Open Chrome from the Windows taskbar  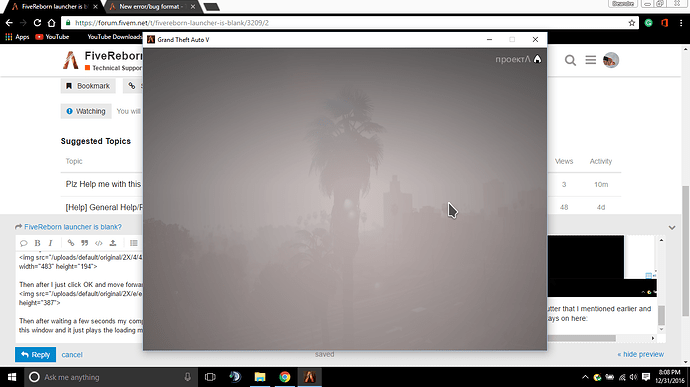pyautogui.click(x=285, y=377)
